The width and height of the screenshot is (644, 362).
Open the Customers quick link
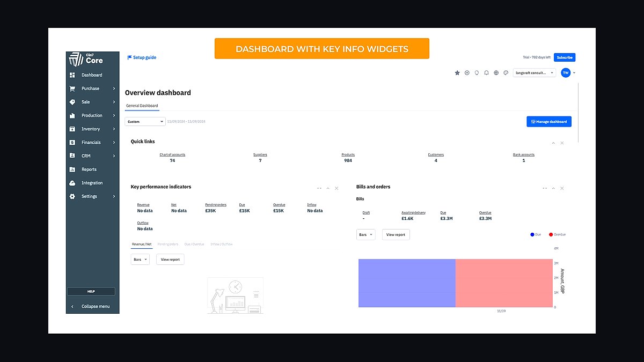pyautogui.click(x=436, y=154)
